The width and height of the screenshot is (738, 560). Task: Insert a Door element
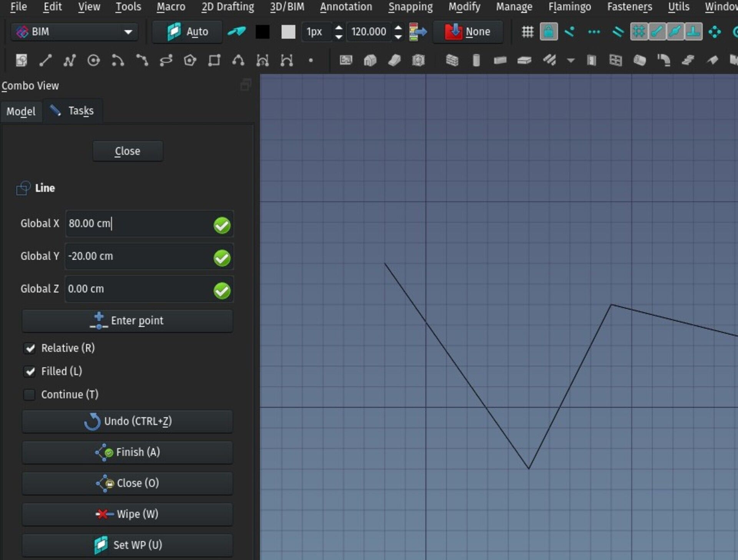click(x=592, y=60)
